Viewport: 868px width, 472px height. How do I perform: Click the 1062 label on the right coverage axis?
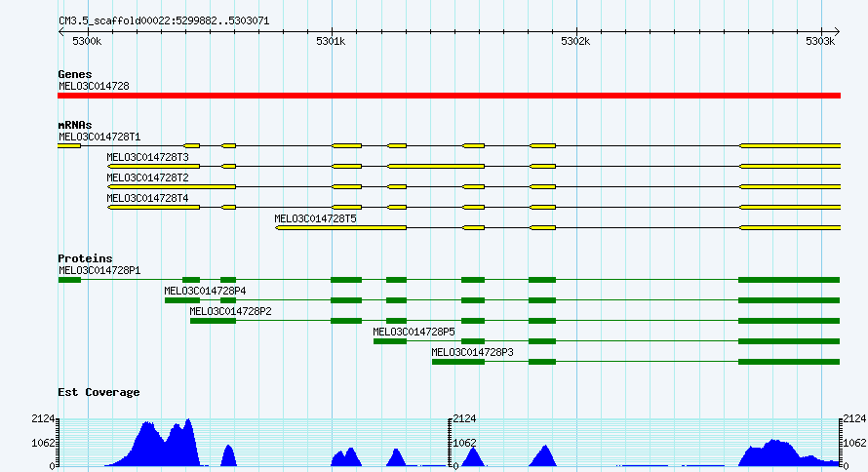(854, 443)
